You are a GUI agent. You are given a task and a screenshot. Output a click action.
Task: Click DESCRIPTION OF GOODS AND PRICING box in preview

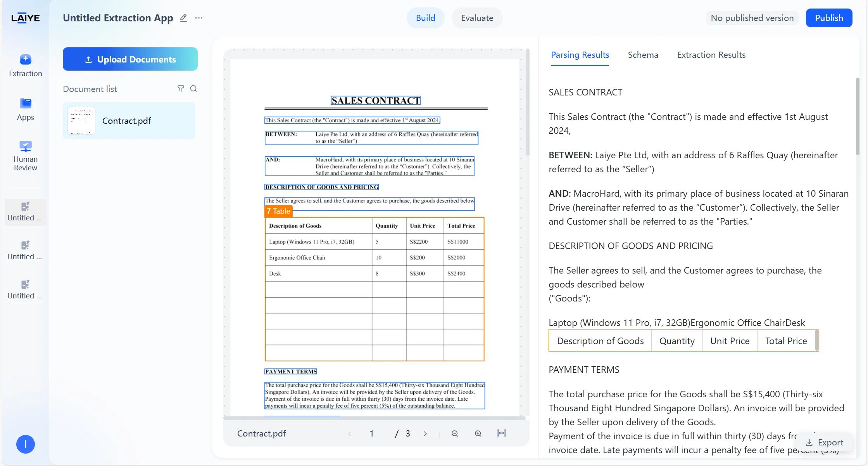(322, 187)
